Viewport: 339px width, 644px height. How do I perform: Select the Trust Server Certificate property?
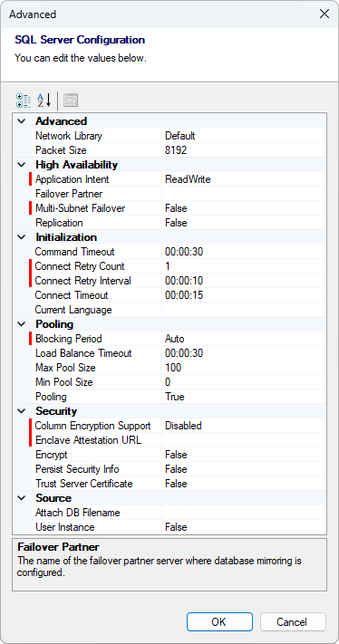pyautogui.click(x=83, y=484)
